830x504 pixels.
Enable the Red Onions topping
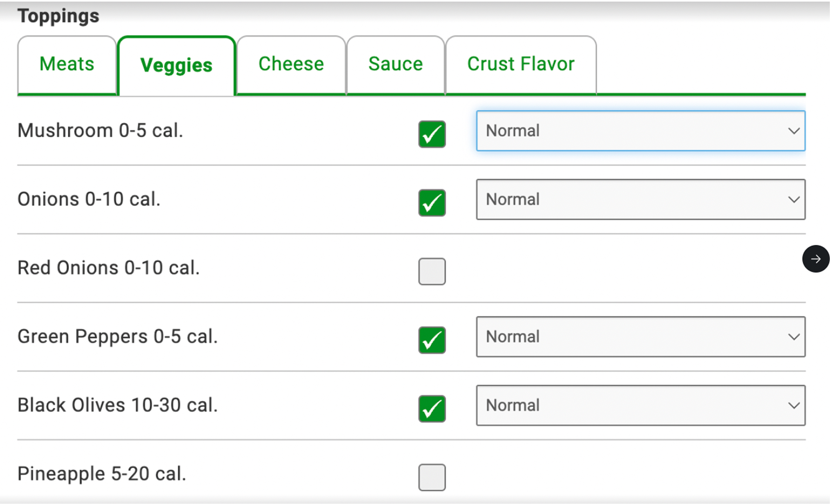pos(432,271)
